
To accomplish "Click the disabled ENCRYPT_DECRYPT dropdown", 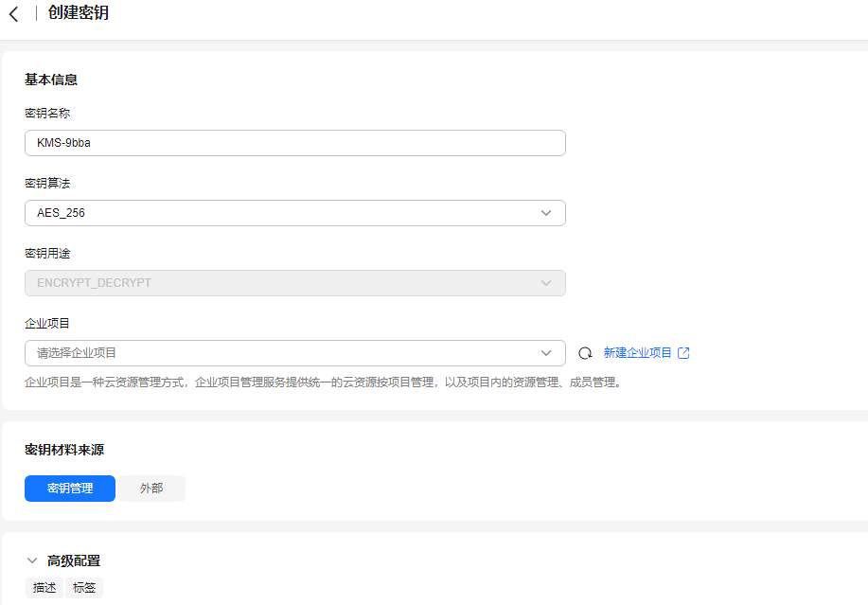I will click(x=295, y=283).
